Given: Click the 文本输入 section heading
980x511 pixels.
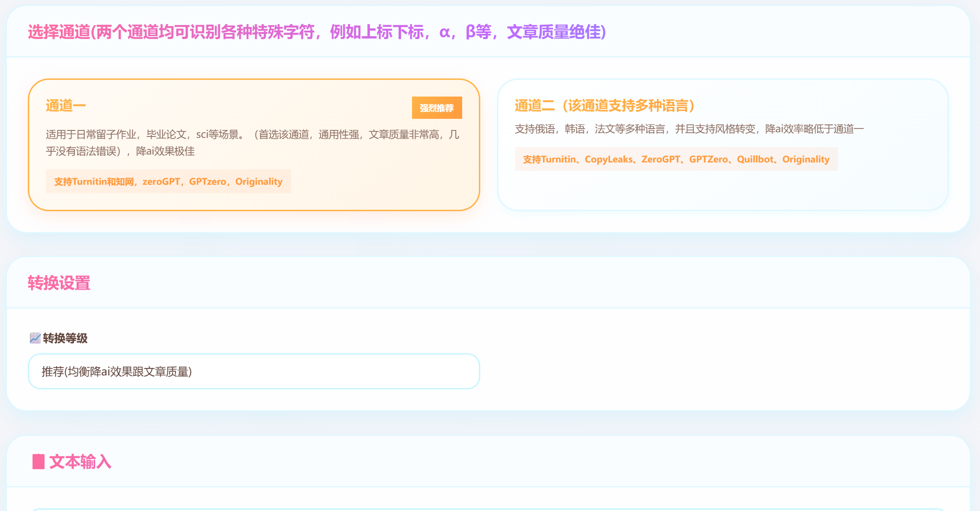Looking at the screenshot, I should coord(80,462).
